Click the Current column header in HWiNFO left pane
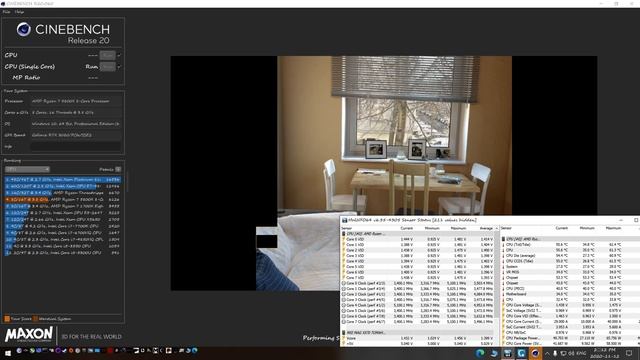This screenshot has height=360, width=640. [407, 228]
